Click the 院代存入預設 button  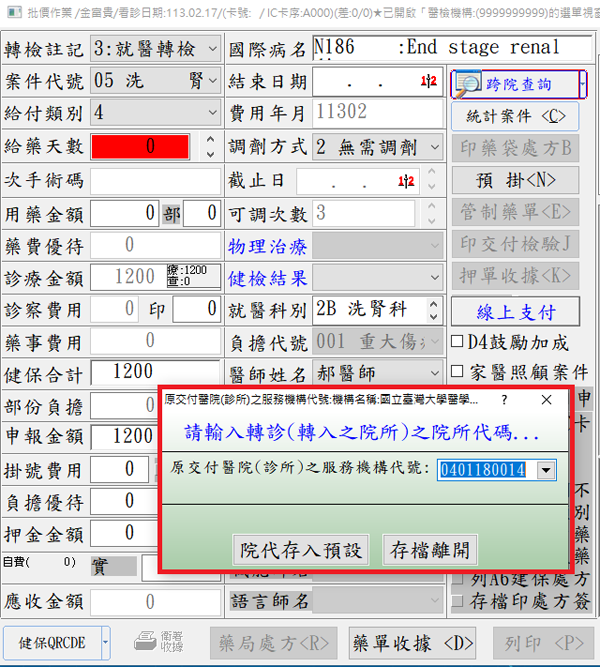click(301, 549)
